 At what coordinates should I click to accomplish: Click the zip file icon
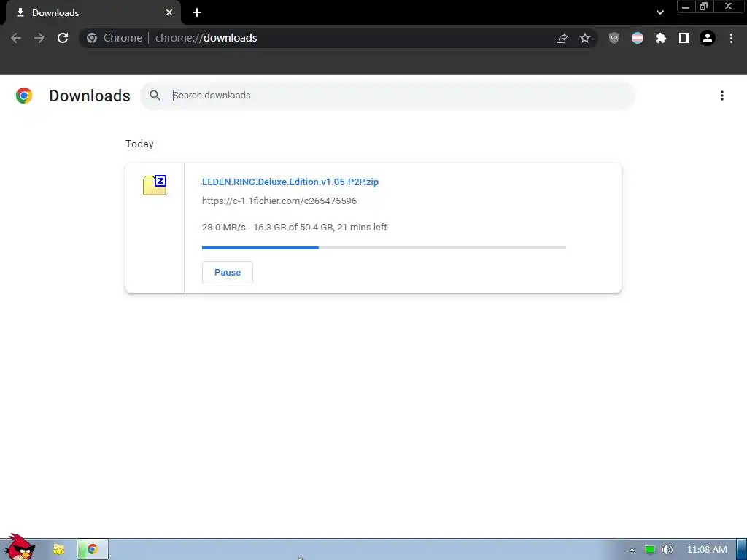coord(155,185)
